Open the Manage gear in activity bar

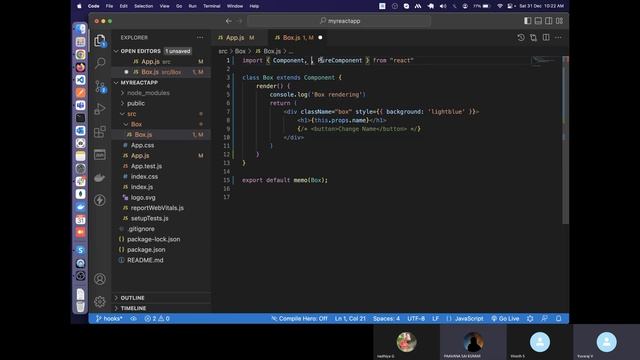click(x=100, y=302)
